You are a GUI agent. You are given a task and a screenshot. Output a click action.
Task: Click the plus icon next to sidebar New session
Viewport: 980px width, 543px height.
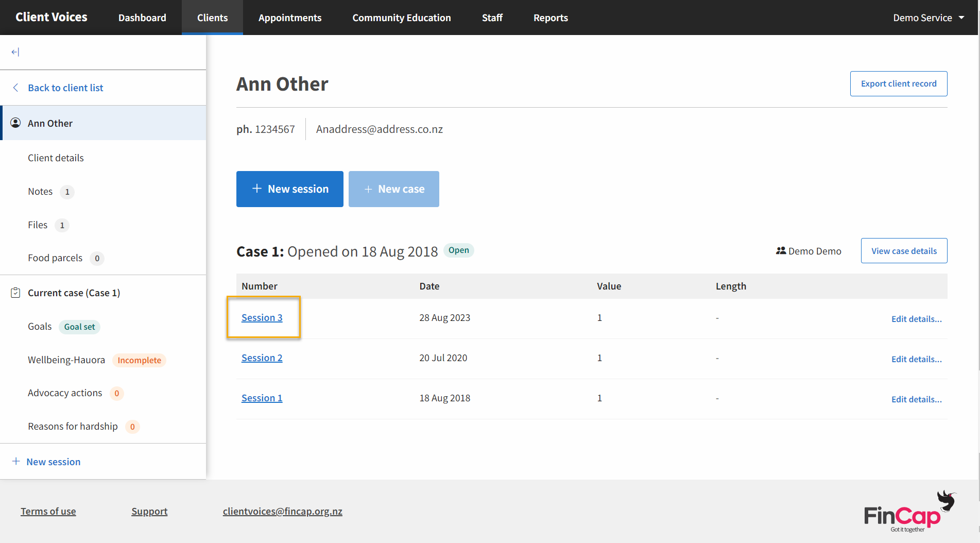click(x=16, y=461)
